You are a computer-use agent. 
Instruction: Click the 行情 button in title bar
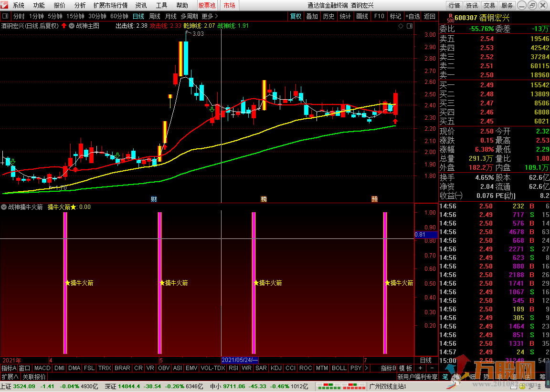point(454,5)
